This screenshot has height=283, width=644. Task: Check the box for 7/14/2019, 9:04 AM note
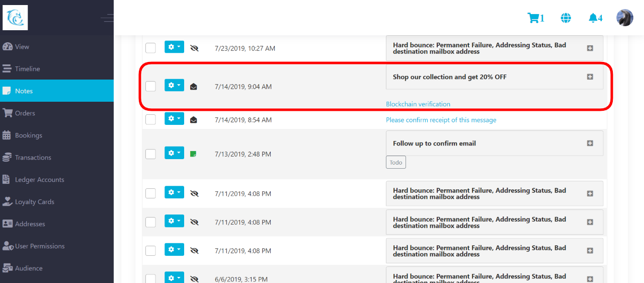click(x=150, y=86)
